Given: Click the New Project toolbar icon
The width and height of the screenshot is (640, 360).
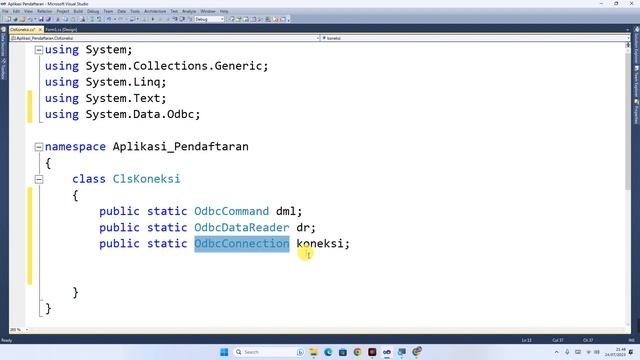Looking at the screenshot, I should pos(9,19).
